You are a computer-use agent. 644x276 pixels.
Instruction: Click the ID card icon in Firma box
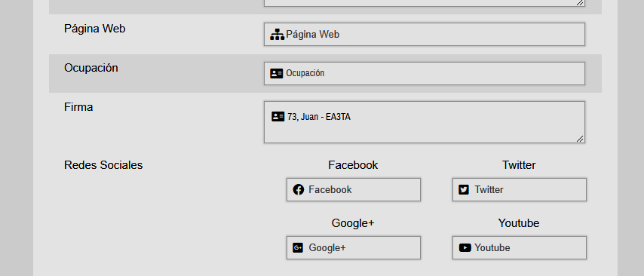tap(278, 117)
